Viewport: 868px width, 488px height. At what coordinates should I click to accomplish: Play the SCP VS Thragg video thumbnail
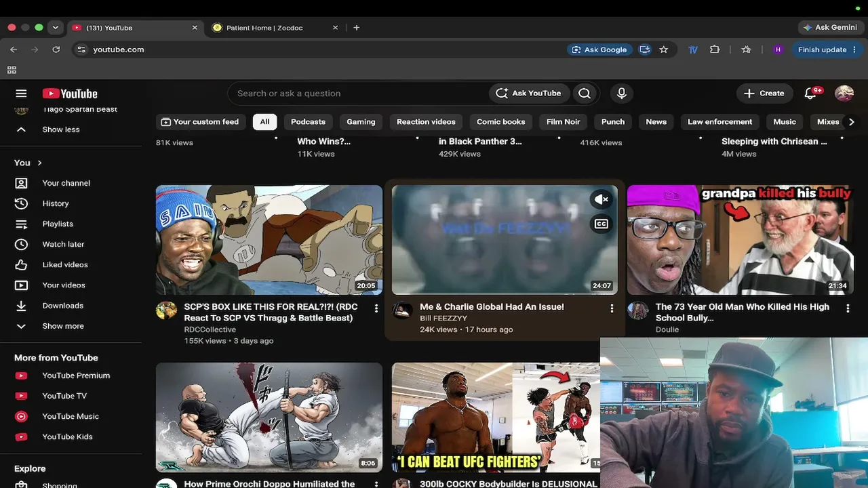point(269,240)
